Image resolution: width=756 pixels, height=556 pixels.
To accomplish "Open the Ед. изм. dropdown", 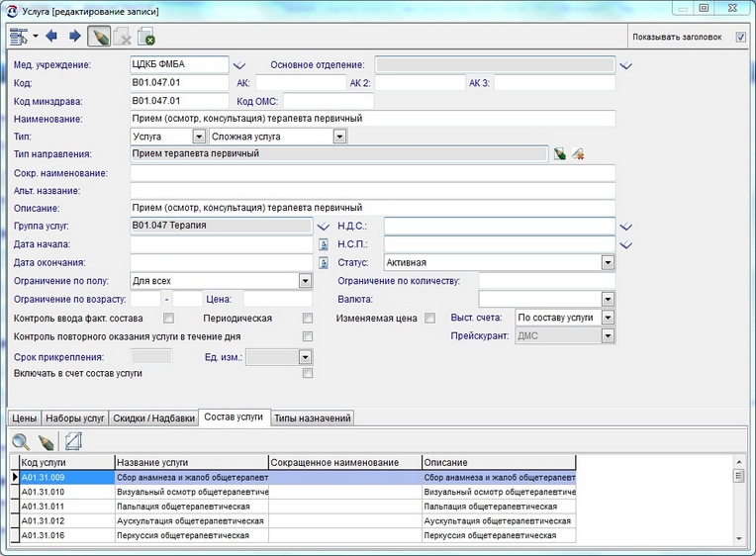I will (x=305, y=357).
